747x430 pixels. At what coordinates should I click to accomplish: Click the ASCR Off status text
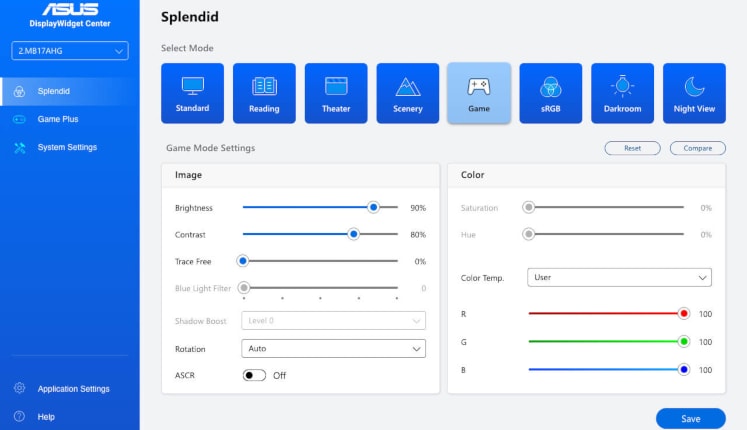point(280,376)
